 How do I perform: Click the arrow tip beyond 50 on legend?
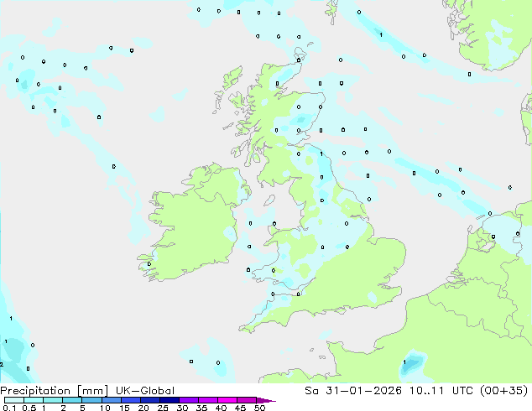[266, 400]
